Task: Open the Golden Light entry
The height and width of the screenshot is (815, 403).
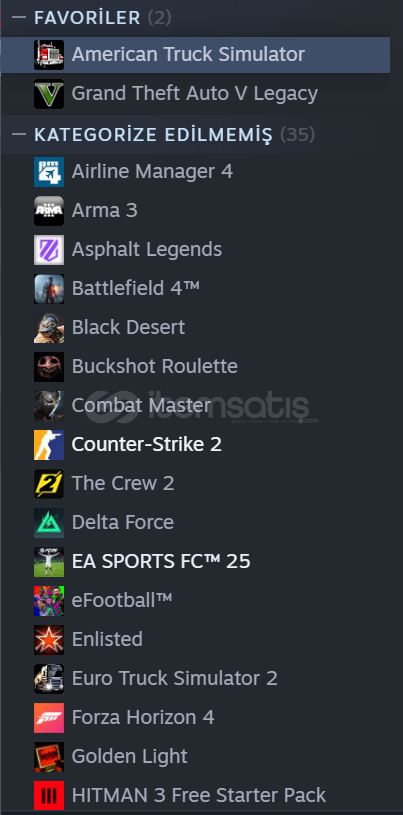Action: click(196, 756)
